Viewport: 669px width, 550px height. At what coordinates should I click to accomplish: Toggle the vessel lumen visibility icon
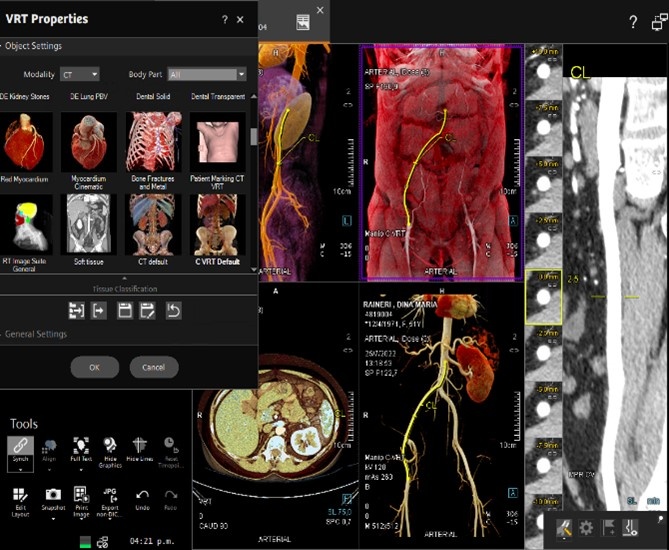pyautogui.click(x=630, y=528)
